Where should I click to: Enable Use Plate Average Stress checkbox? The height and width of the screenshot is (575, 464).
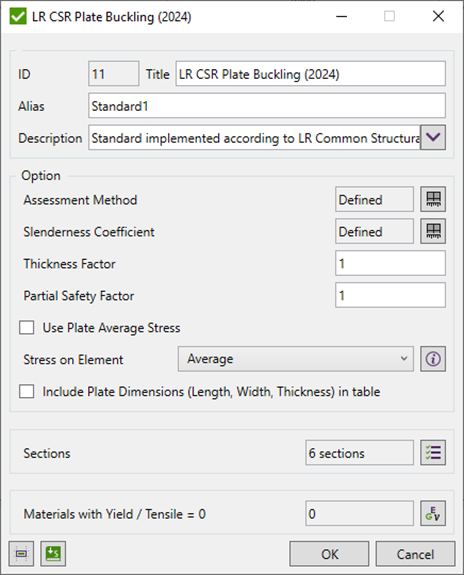[x=27, y=327]
